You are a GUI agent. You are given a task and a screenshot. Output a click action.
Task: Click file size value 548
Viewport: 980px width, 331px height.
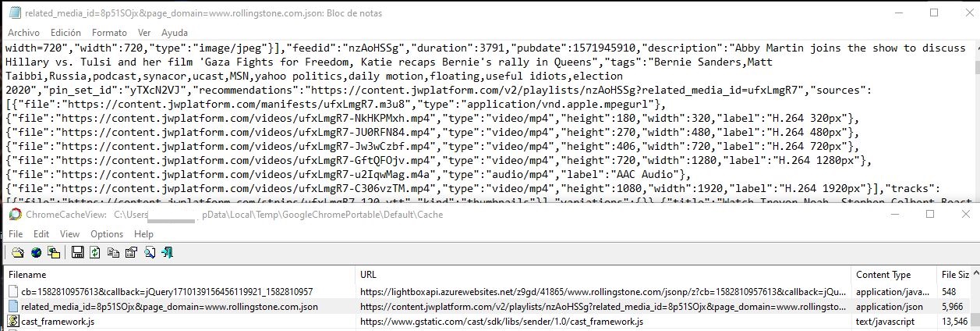[x=950, y=292]
